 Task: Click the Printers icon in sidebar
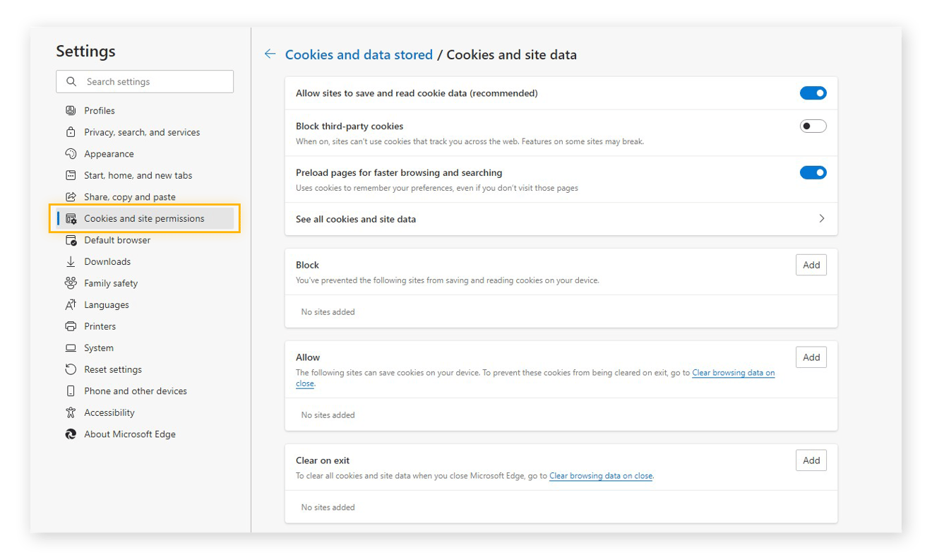(71, 326)
